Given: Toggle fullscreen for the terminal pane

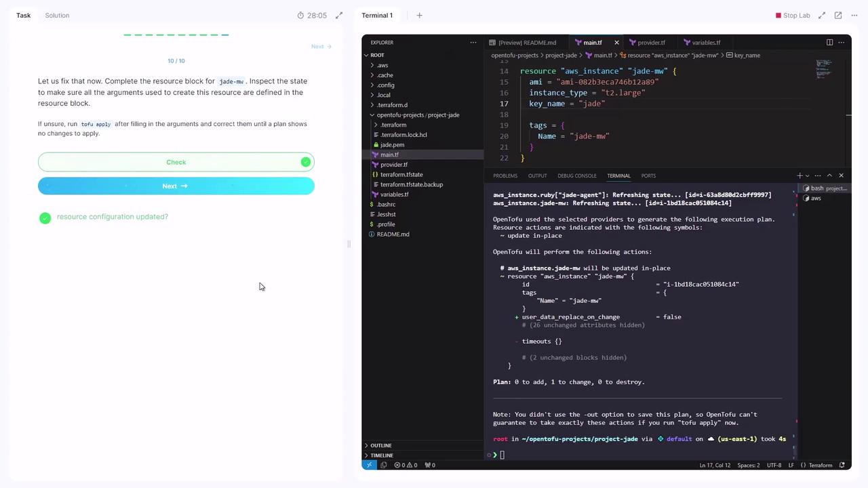Looking at the screenshot, I should tap(822, 16).
